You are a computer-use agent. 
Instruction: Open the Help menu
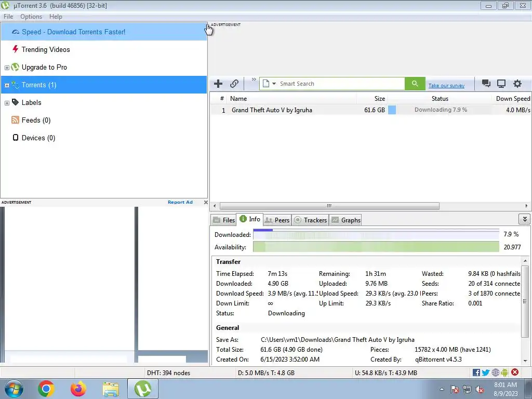pos(56,17)
